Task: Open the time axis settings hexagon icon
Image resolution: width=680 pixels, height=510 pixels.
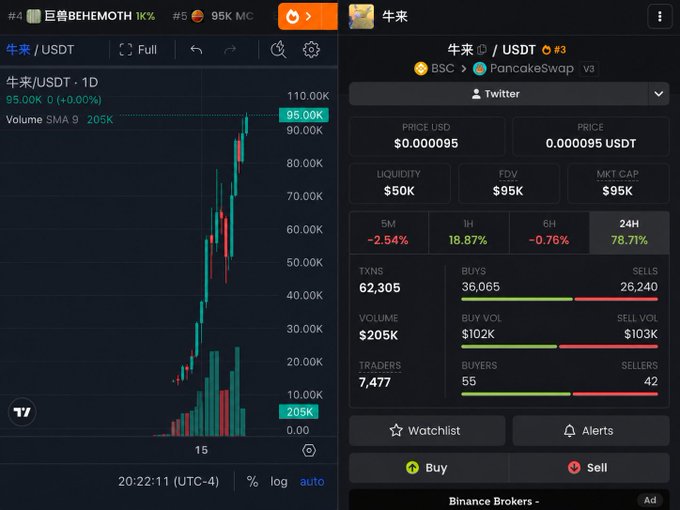Action: (309, 451)
